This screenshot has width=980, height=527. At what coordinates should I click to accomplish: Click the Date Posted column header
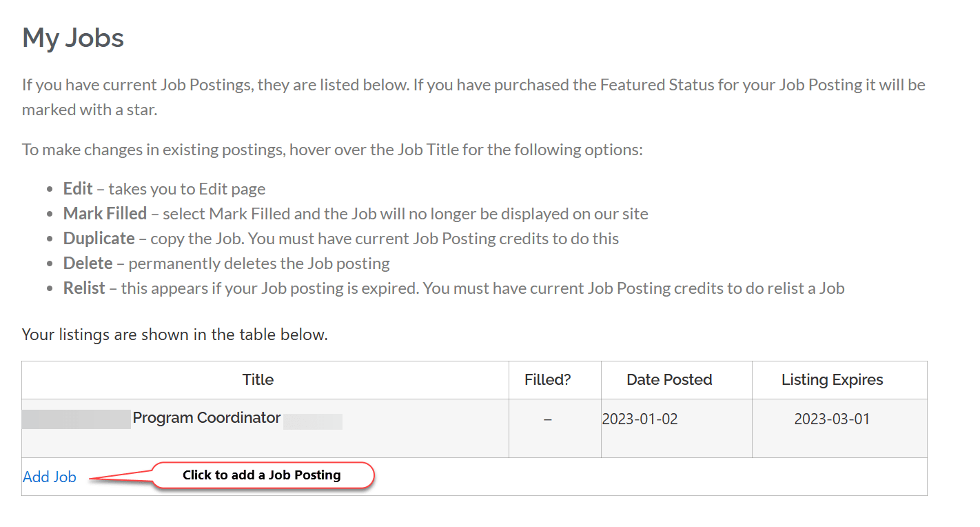[668, 379]
